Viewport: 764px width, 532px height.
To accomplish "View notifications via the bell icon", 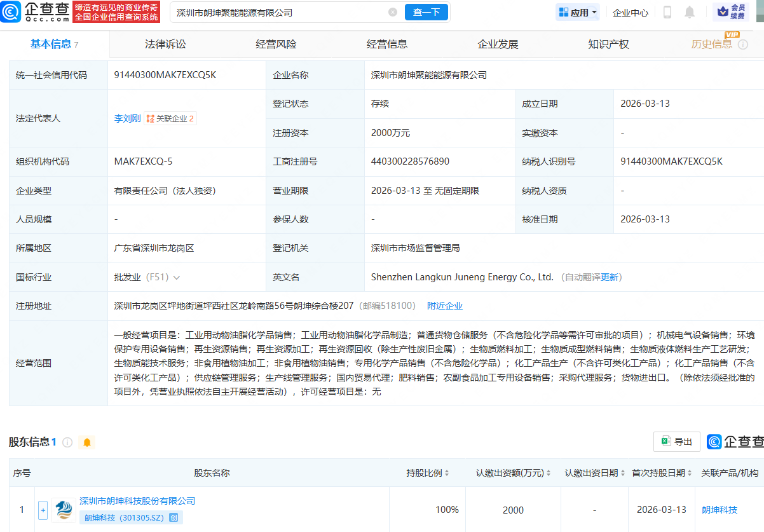I will click(x=690, y=11).
